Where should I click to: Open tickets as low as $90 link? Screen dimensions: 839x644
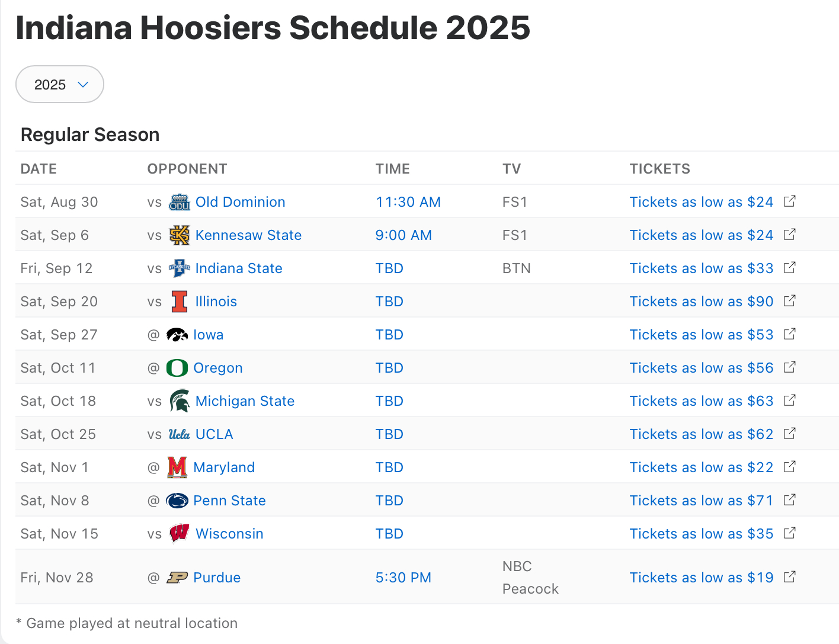pyautogui.click(x=702, y=302)
